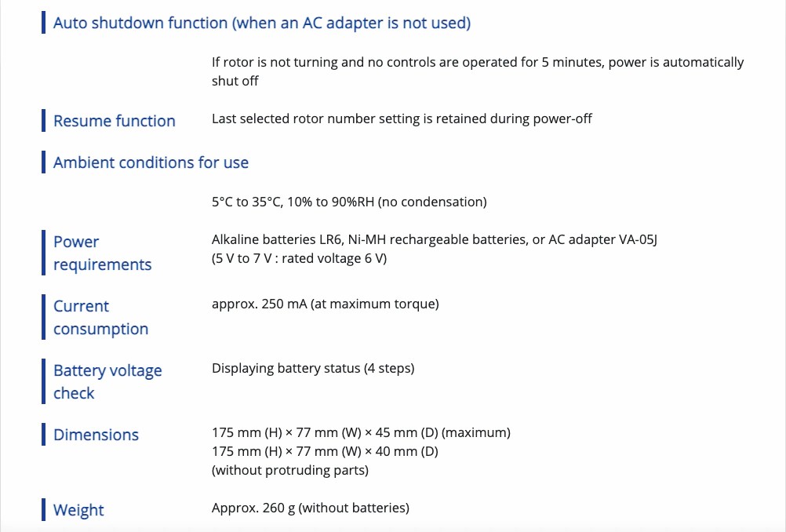
Task: Click the text about last selected rotor number
Action: 402,118
